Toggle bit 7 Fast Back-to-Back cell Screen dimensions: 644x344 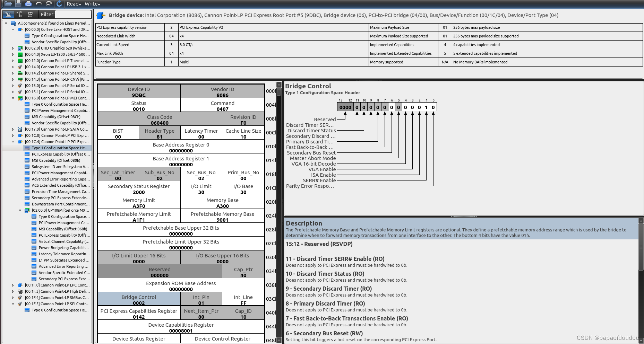385,107
